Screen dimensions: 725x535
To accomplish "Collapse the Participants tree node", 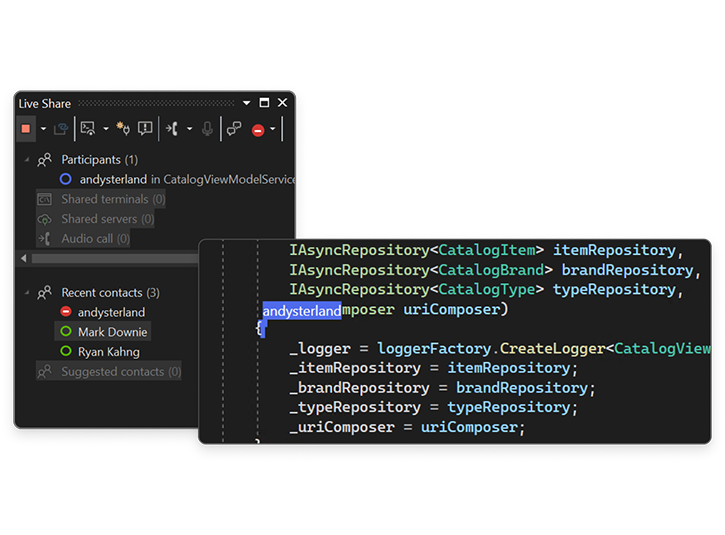I will tap(27, 160).
